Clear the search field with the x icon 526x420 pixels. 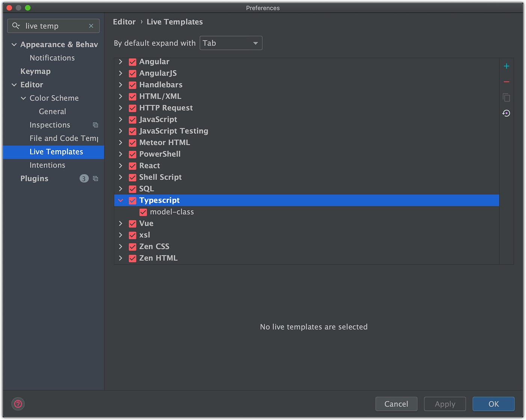[91, 26]
